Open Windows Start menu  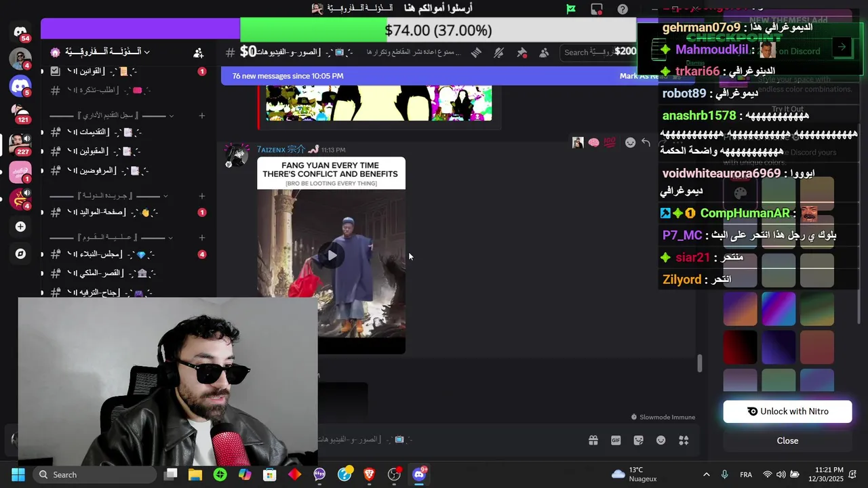point(18,474)
